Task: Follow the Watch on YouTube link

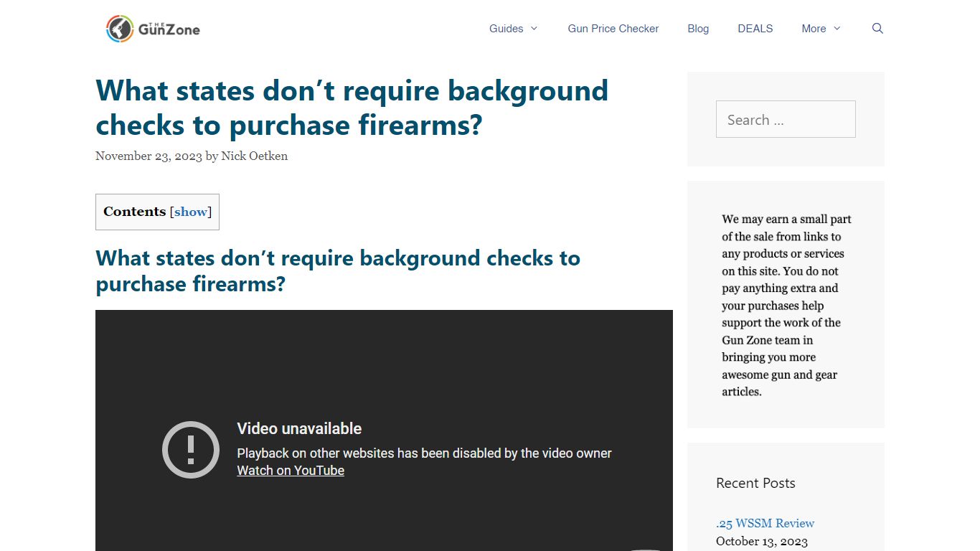Action: [291, 471]
